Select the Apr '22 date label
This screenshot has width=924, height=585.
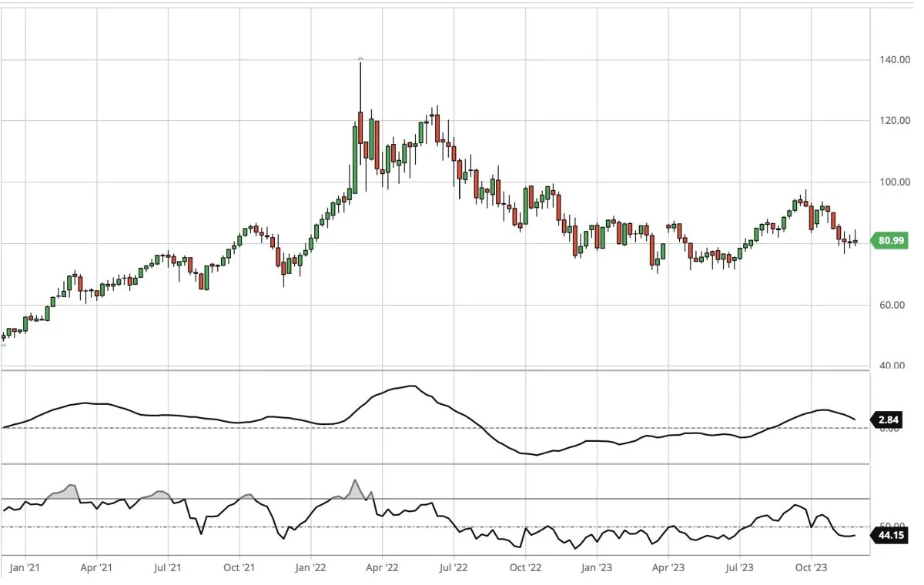click(382, 568)
